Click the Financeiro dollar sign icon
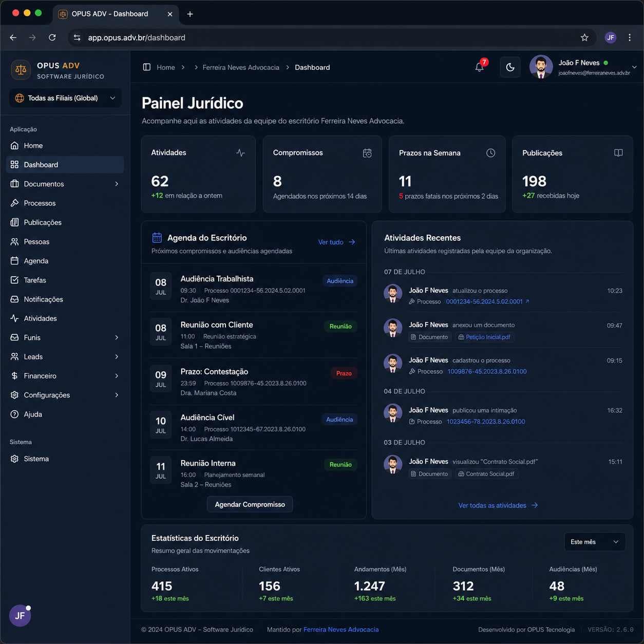Screen dimensions: 644x644 pyautogui.click(x=14, y=376)
